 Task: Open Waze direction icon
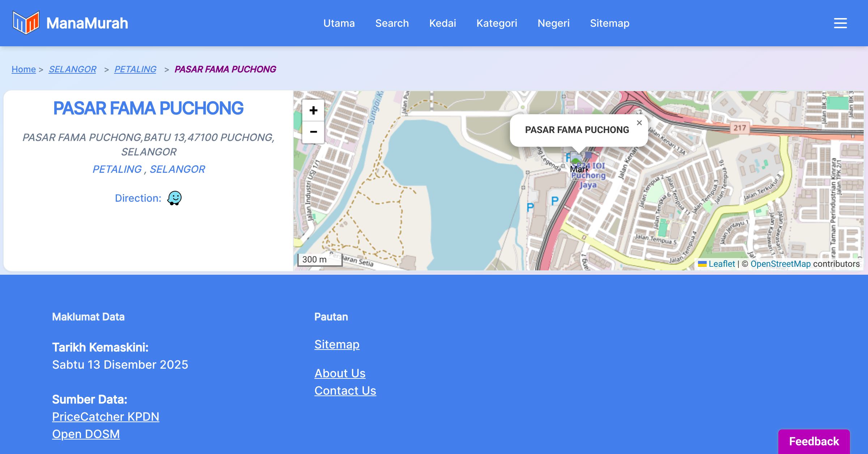point(174,198)
